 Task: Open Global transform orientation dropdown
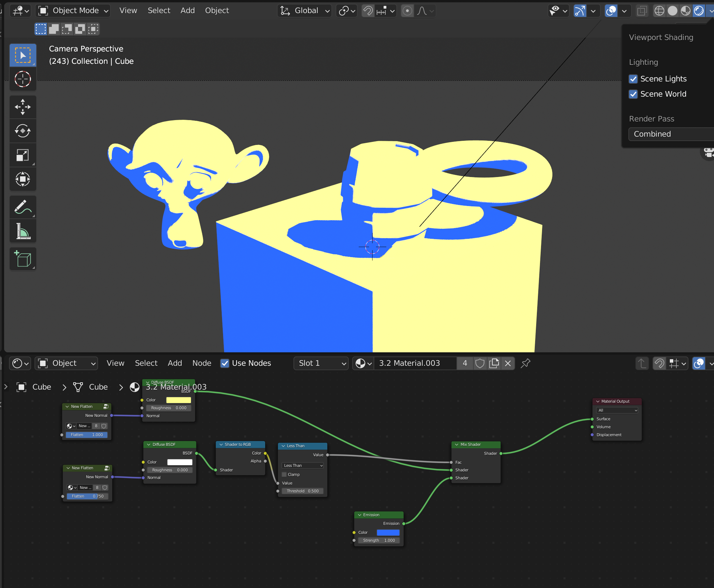pos(305,11)
